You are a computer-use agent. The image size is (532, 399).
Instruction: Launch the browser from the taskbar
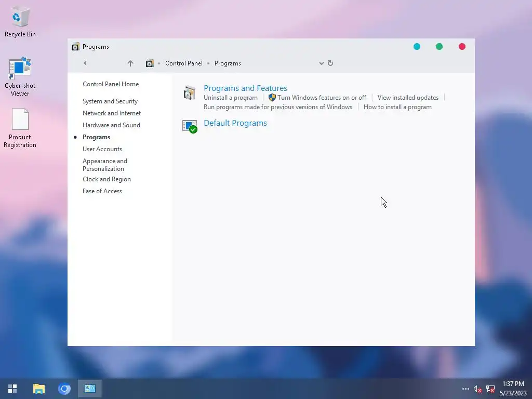point(64,389)
